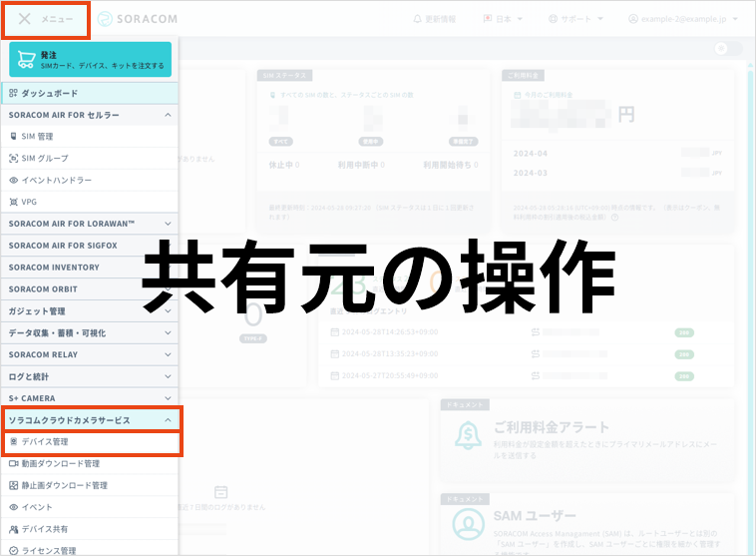Collapse SORACOM AIR for Cellular section
756x556 pixels.
pos(168,115)
